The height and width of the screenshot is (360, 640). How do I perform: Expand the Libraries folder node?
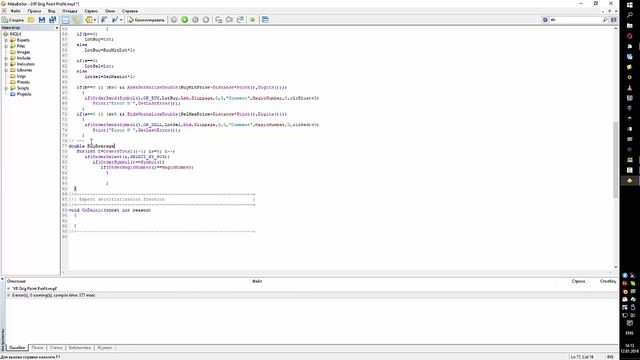[x=6, y=70]
